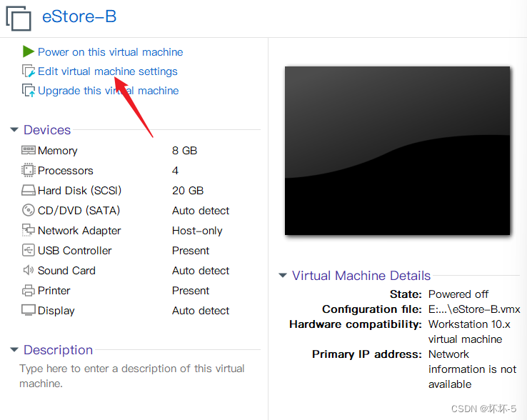Click the USB Controller Present value

[191, 251]
